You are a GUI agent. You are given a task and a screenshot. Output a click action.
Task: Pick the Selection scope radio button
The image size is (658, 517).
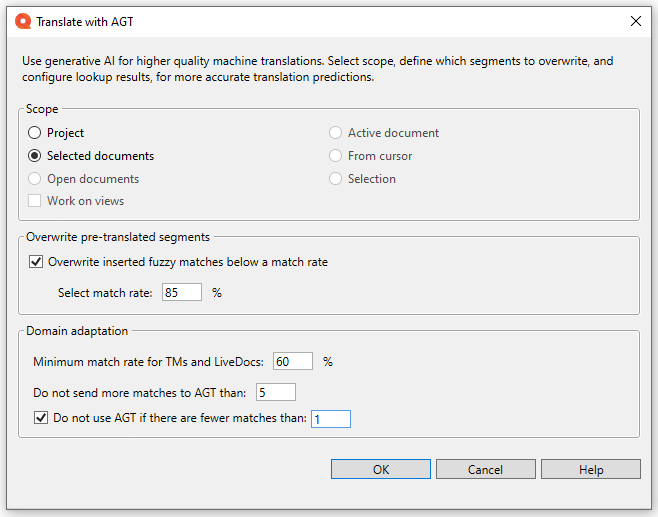point(335,179)
